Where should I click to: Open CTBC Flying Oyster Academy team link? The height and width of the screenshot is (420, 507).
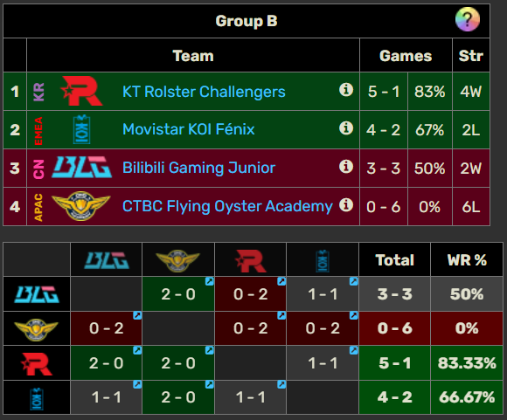(x=227, y=206)
